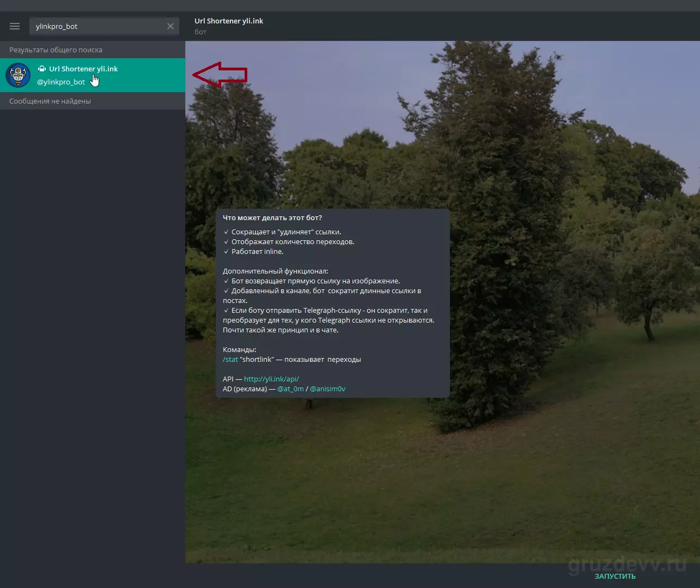Click the gruzdevv.ru watermark text
The image size is (700, 588).
[627, 564]
